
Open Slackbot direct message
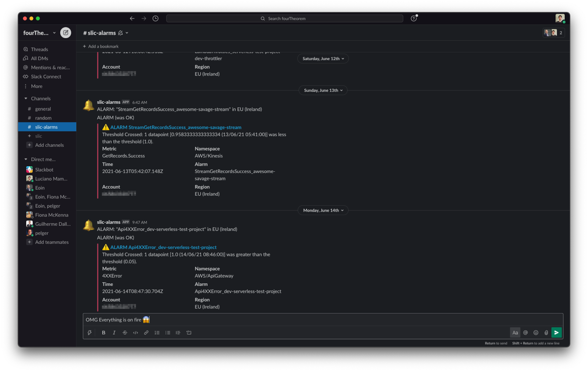(x=44, y=170)
